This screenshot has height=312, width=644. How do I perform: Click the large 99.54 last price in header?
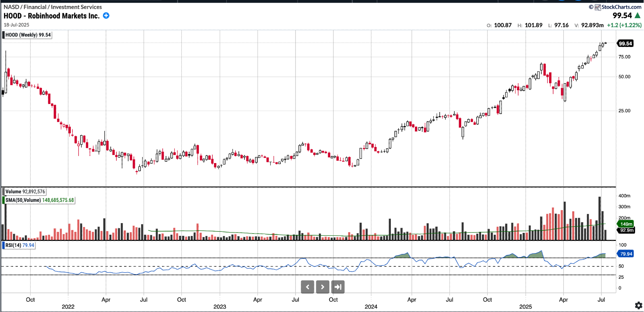(x=622, y=15)
